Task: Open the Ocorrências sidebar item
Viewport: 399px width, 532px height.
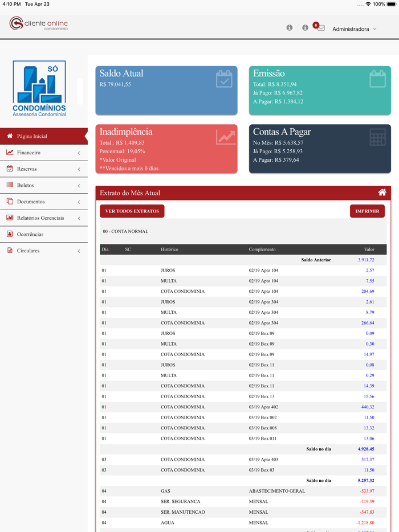Action: click(44, 234)
